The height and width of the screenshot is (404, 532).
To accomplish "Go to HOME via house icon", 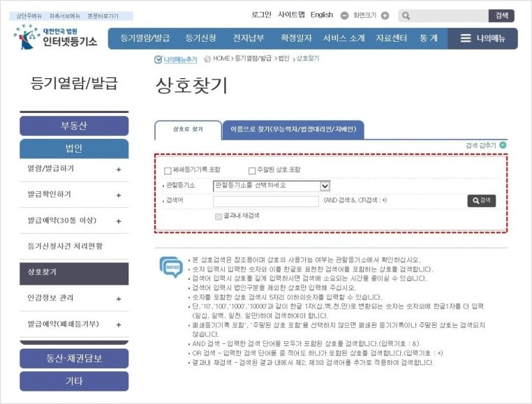I will (x=207, y=59).
